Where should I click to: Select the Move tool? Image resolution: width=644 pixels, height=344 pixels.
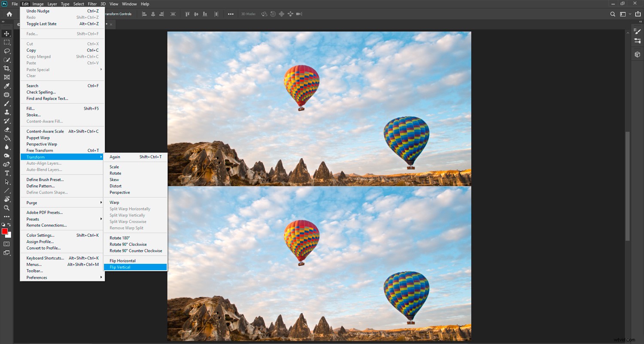(x=6, y=33)
